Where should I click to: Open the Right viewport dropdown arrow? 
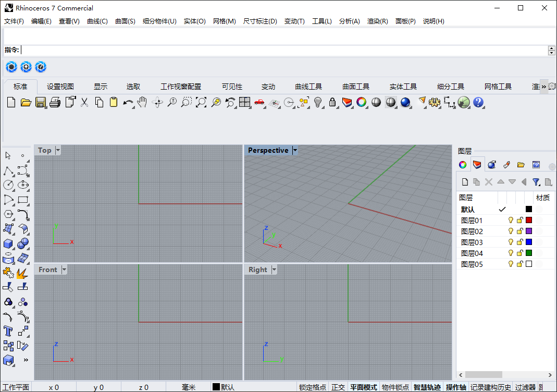click(x=274, y=269)
